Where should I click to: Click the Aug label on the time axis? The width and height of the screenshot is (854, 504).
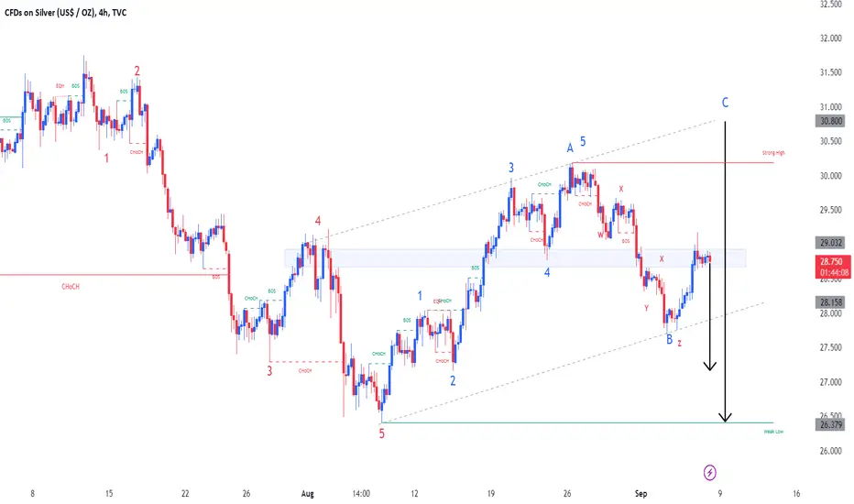click(x=308, y=494)
